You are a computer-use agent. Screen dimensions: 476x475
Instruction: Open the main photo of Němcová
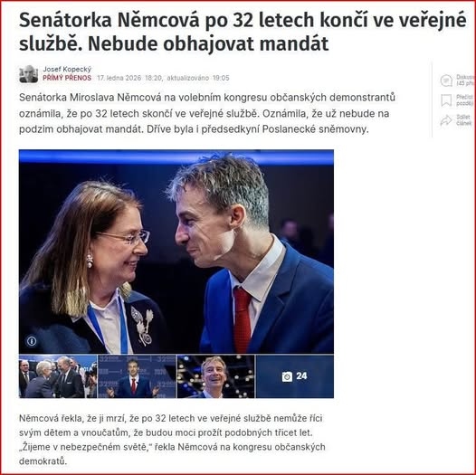pyautogui.click(x=176, y=252)
